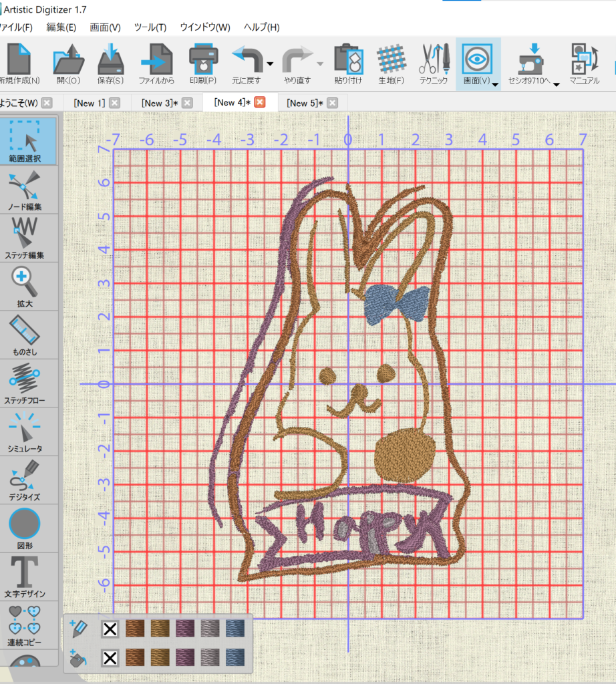Screen dimensions: 616x684
Task: Open the 生地 fabric selection icon
Action: (x=391, y=64)
